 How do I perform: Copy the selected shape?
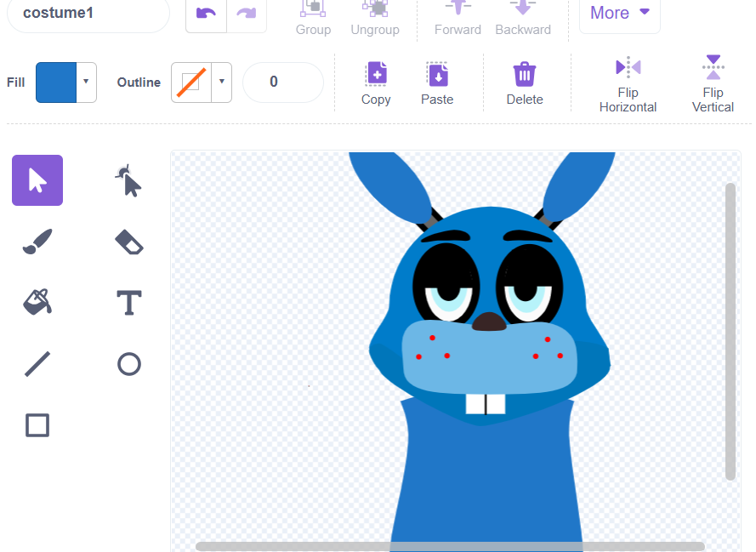pos(376,83)
